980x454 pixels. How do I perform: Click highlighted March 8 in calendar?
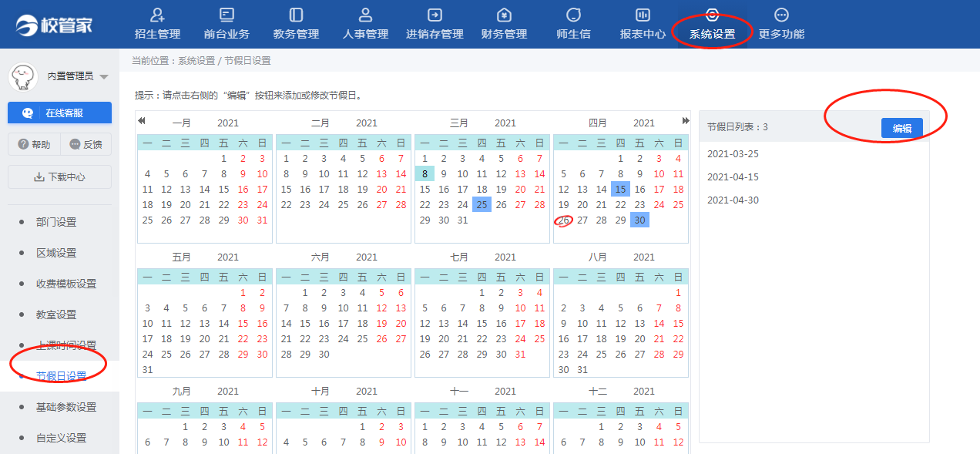click(x=425, y=174)
